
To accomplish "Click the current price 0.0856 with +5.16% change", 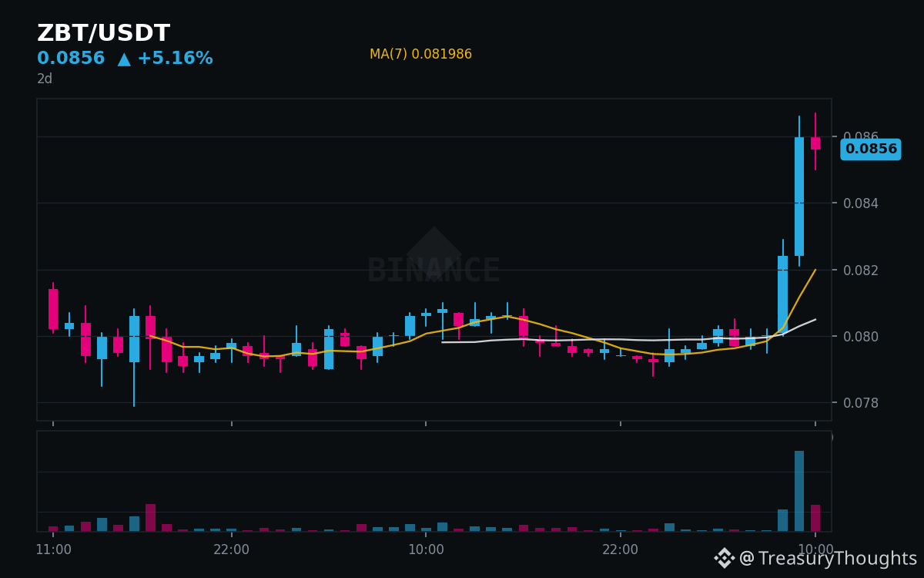I will click(125, 59).
